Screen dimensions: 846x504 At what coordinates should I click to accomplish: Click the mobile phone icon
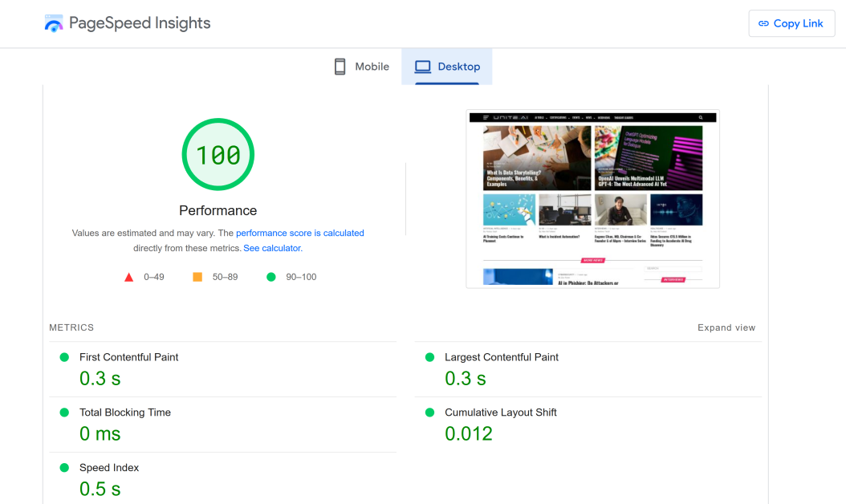(340, 67)
